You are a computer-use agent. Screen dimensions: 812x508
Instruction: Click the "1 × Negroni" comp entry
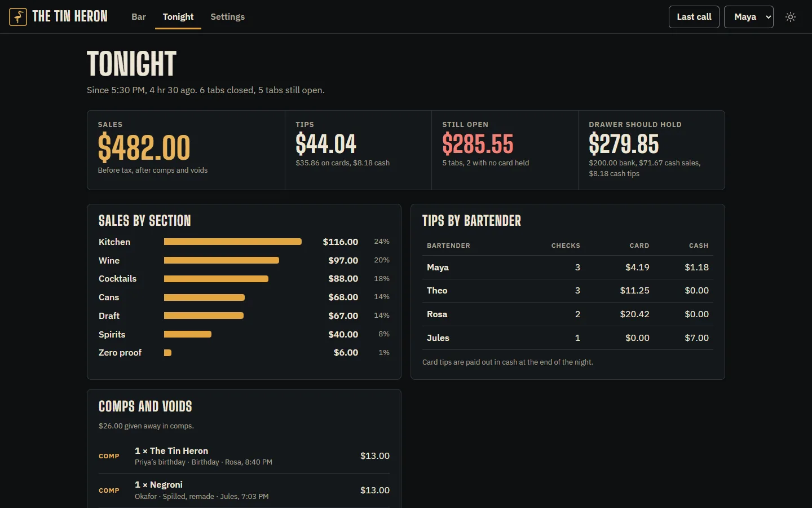tap(244, 491)
